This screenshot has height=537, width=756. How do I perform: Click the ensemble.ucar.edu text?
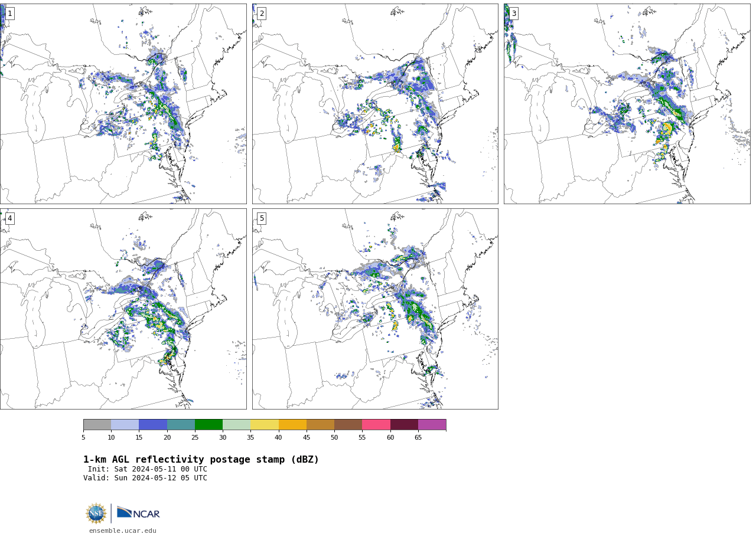[x=123, y=531]
